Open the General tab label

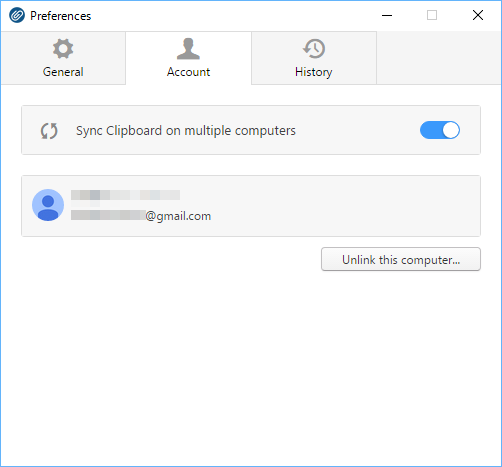coord(63,72)
